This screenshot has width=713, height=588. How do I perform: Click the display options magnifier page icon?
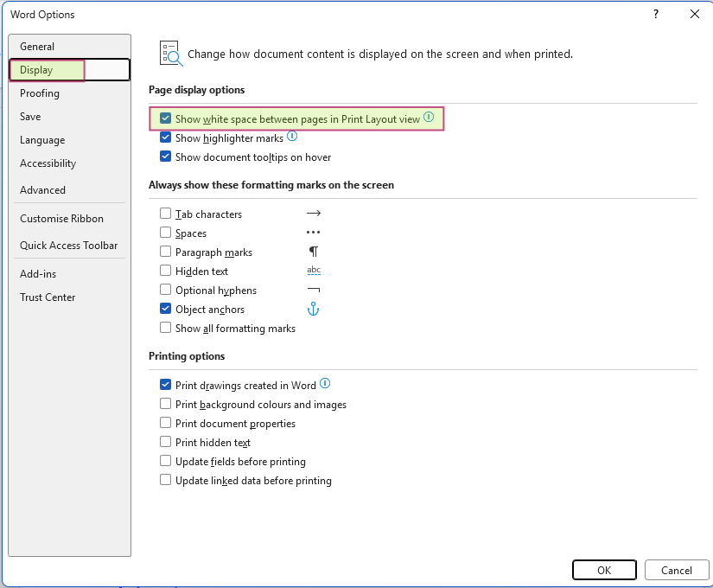point(171,54)
